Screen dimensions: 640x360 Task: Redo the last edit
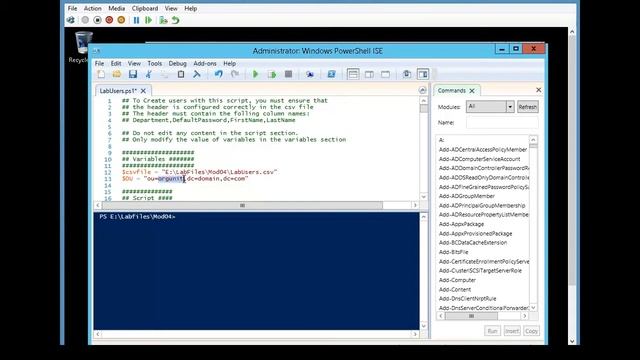(235, 74)
